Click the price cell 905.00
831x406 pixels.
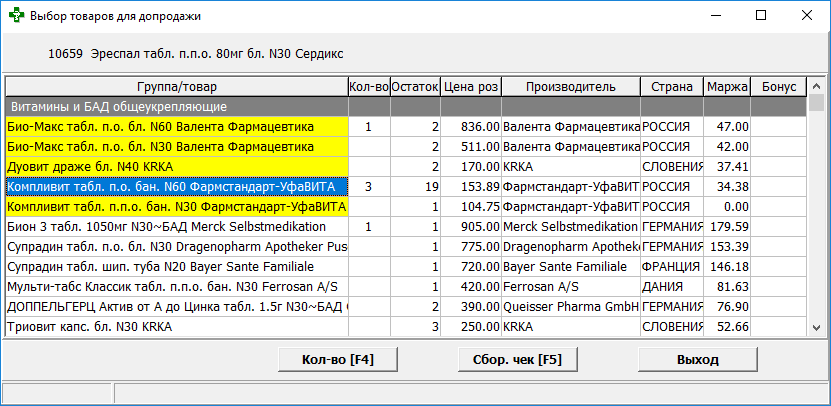(471, 227)
